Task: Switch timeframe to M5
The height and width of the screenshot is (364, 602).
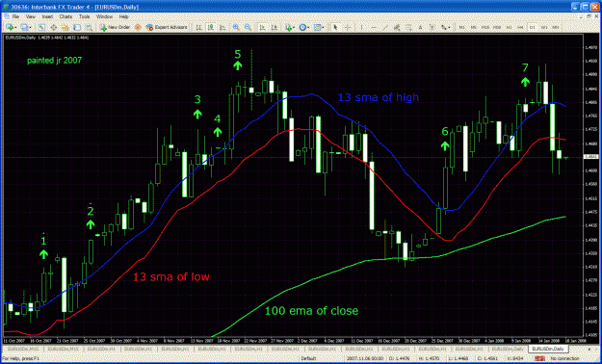Action: tap(473, 27)
